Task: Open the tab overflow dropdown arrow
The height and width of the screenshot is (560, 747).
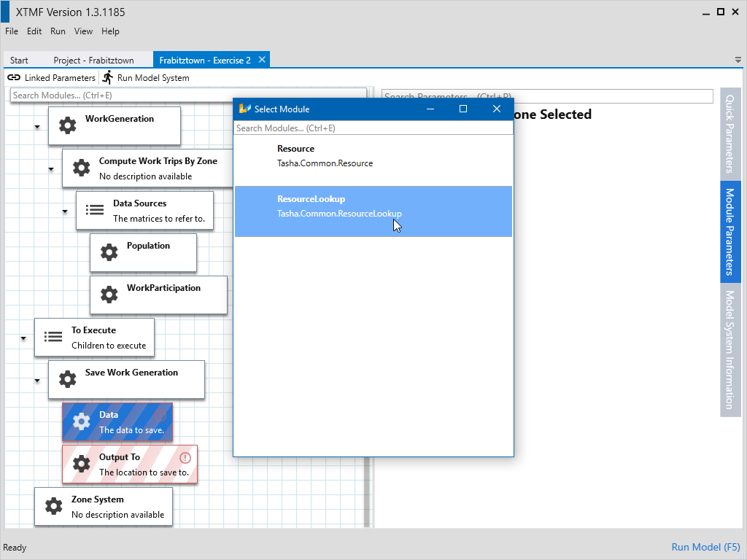Action: tap(738, 61)
